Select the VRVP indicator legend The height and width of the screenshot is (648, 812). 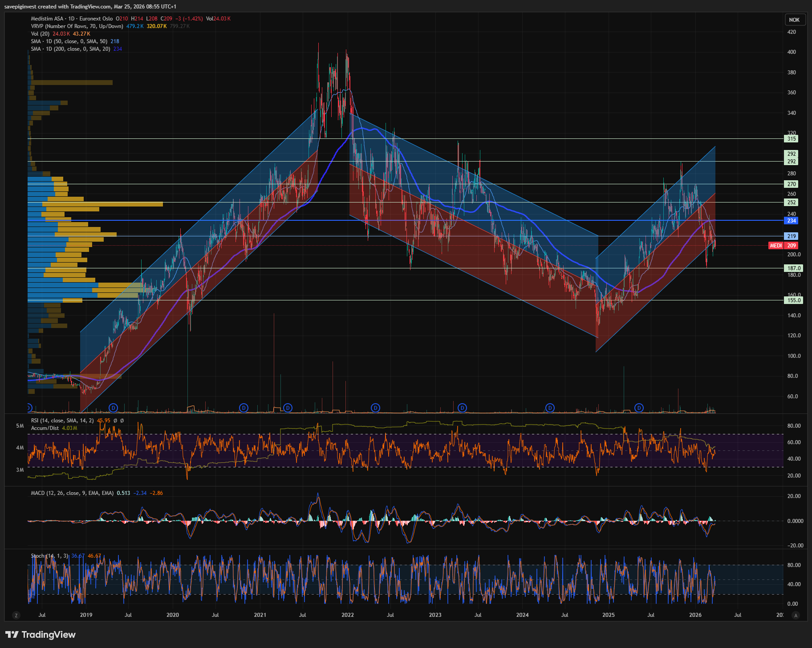click(x=77, y=26)
